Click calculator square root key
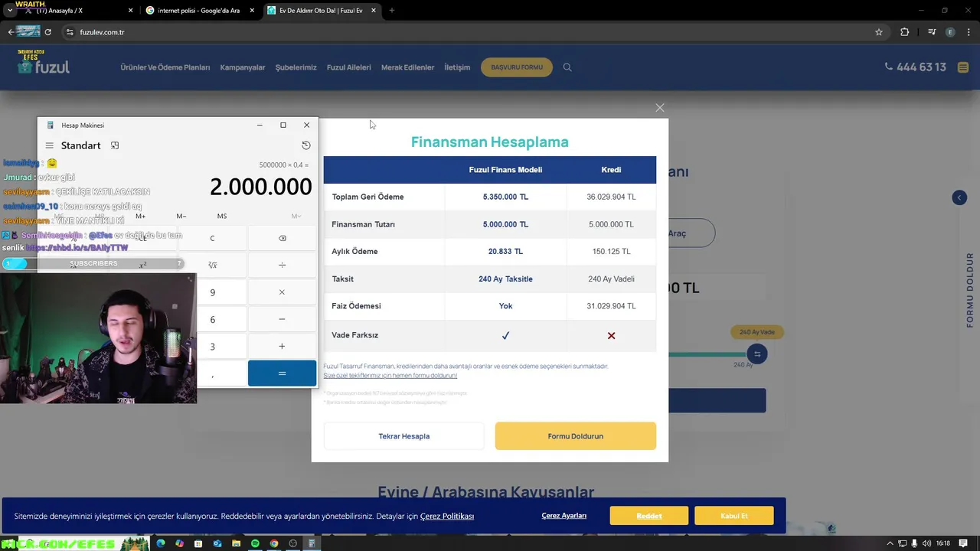 point(213,265)
